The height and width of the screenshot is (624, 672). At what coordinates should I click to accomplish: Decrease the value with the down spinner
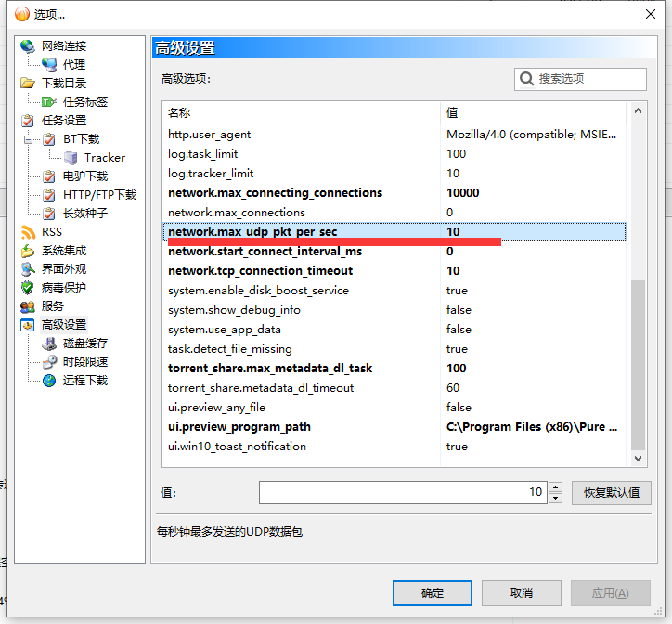pyautogui.click(x=555, y=498)
